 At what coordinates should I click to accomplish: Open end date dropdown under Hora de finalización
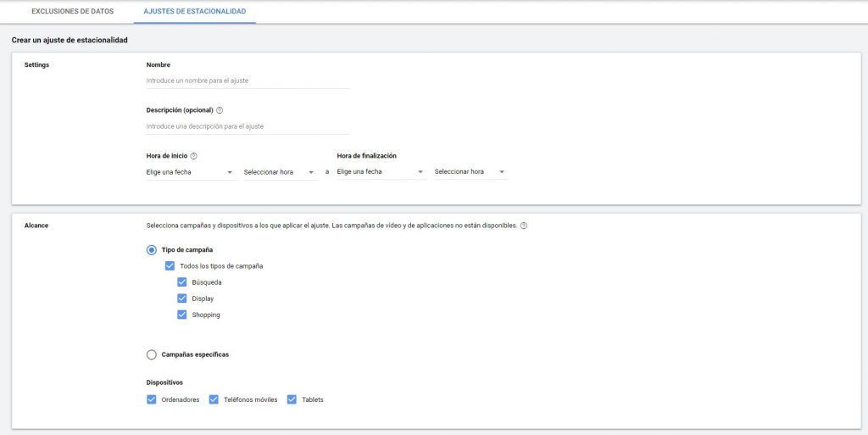point(381,172)
